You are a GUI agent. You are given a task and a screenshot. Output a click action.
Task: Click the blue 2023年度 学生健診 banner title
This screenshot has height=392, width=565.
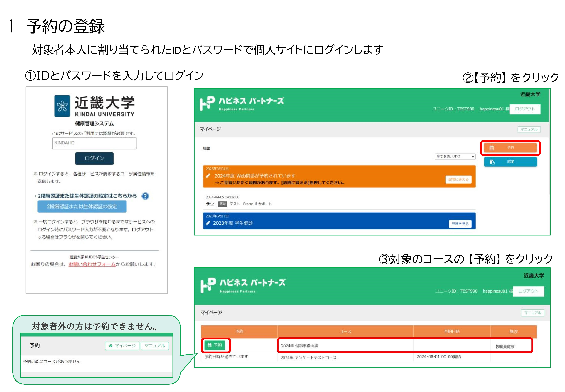(233, 223)
